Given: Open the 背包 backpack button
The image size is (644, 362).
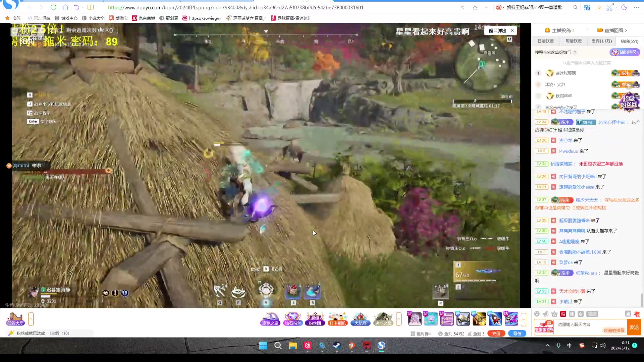Looking at the screenshot, I should [x=517, y=334].
